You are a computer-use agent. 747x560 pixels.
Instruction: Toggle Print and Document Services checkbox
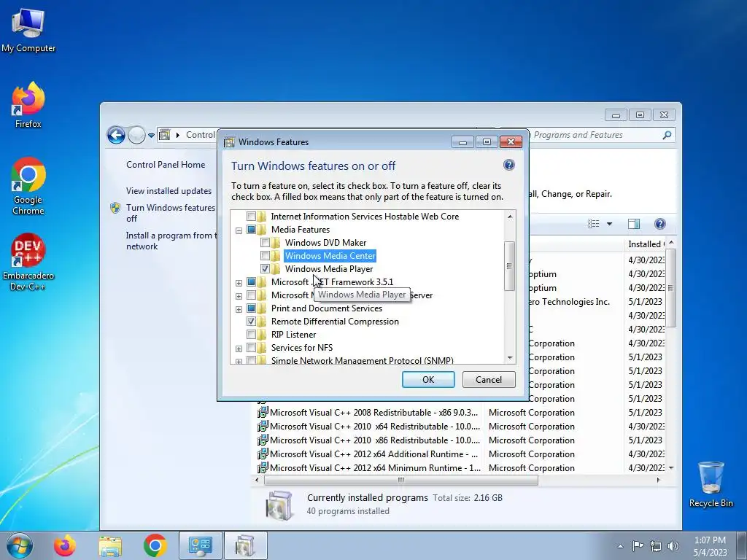pos(251,308)
